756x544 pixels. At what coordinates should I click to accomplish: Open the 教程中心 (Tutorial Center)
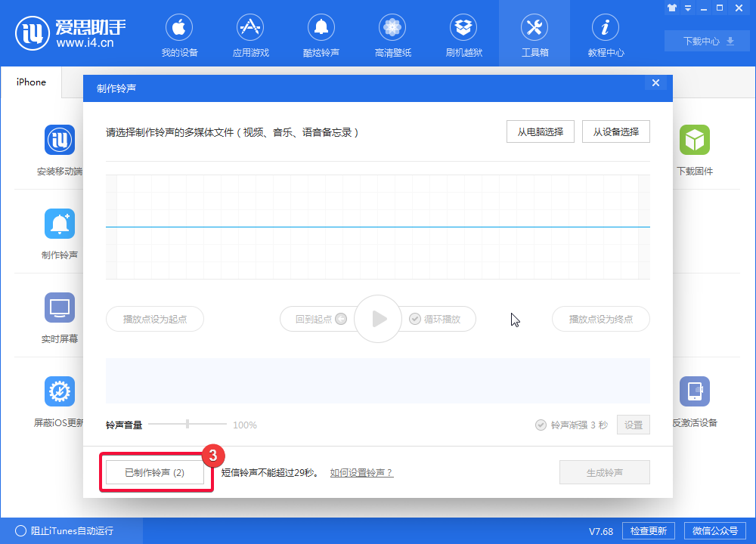click(x=606, y=34)
